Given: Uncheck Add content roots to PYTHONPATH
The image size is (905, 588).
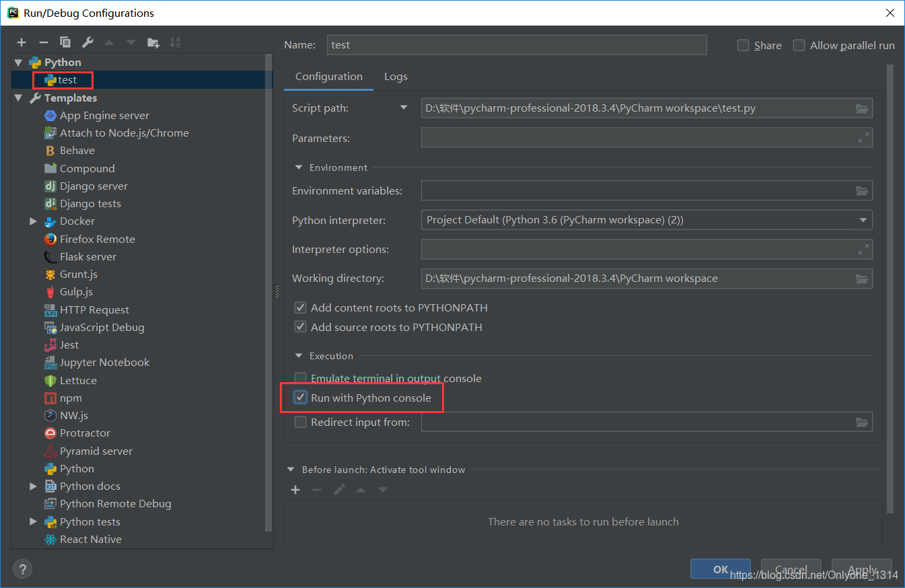Looking at the screenshot, I should click(x=300, y=308).
